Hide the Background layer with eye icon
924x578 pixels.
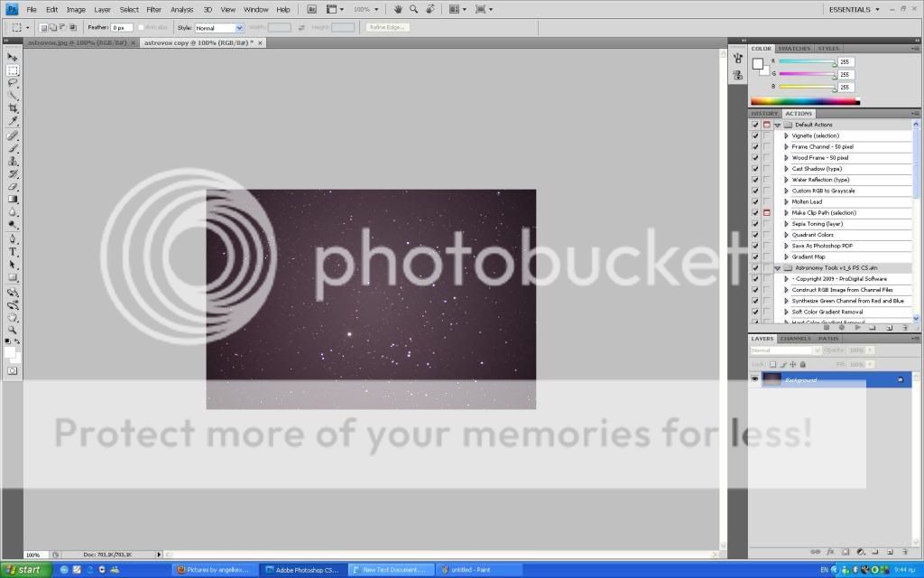click(x=755, y=380)
